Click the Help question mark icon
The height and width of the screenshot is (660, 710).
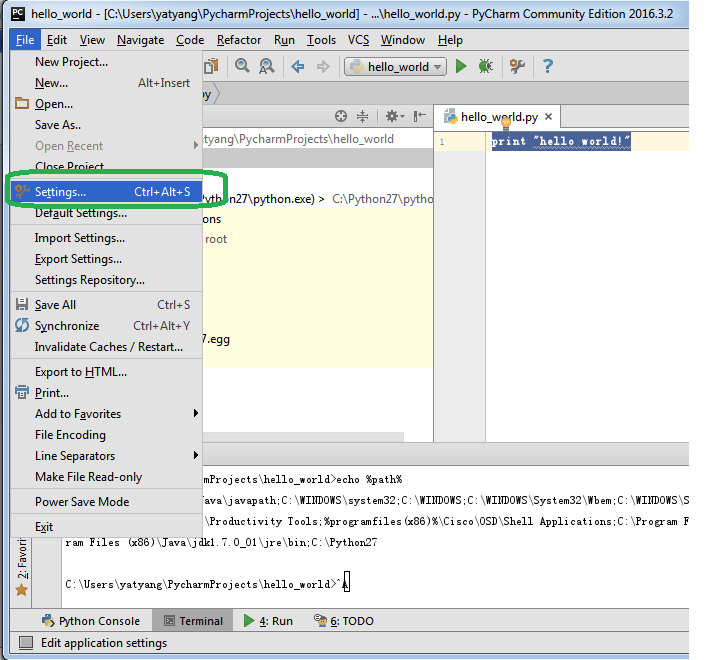548,67
